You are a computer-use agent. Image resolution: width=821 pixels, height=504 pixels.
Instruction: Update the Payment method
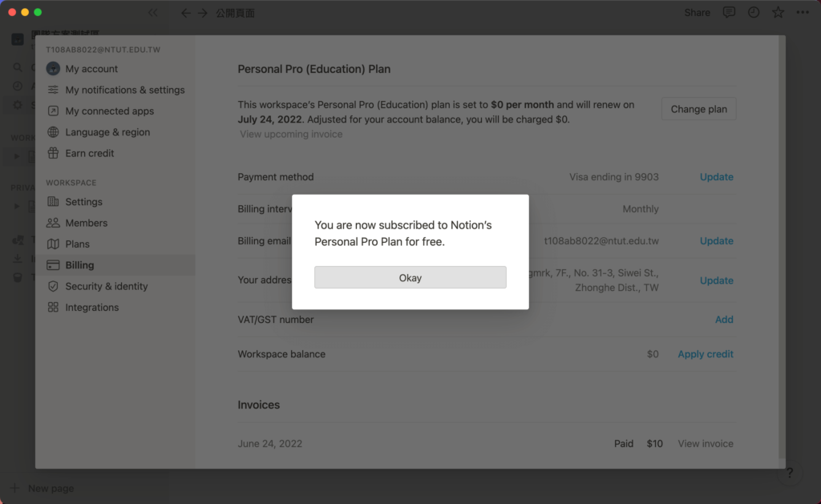tap(716, 177)
